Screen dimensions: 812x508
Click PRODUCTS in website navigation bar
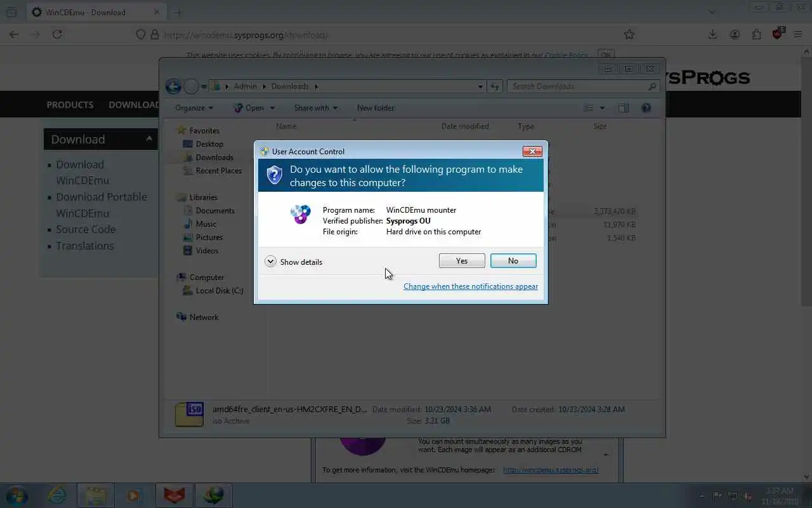[x=70, y=105]
